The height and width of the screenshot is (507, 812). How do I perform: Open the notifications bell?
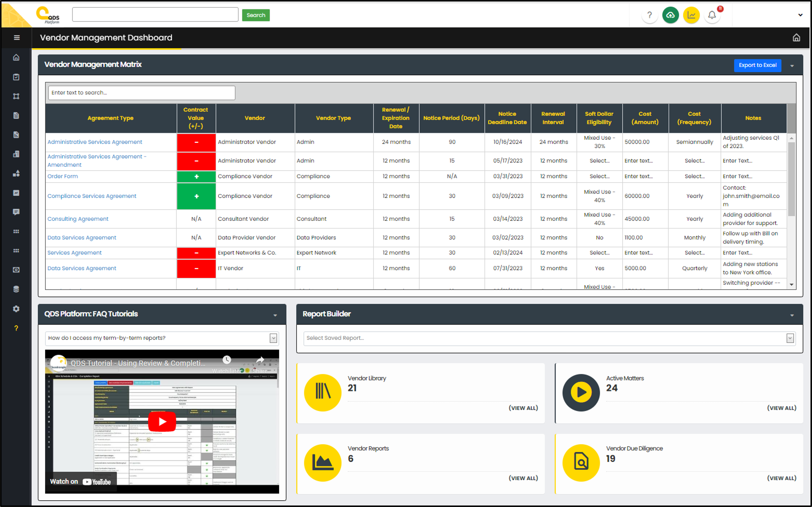pos(712,15)
